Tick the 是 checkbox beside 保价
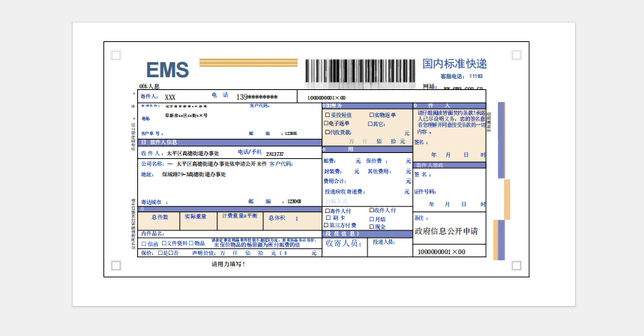644x336 pixels. pyautogui.click(x=160, y=253)
